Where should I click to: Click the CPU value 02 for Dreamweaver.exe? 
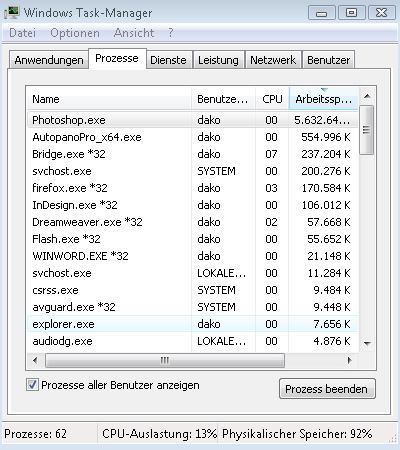click(271, 222)
